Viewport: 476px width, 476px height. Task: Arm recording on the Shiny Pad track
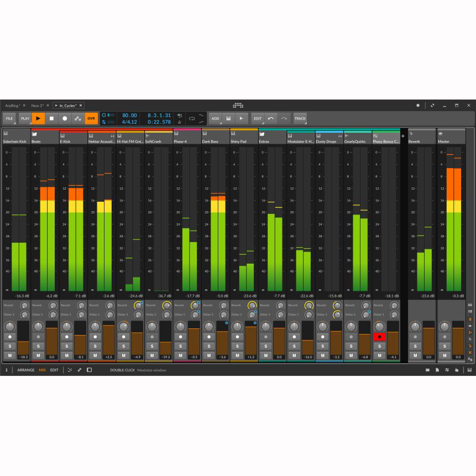point(237,337)
